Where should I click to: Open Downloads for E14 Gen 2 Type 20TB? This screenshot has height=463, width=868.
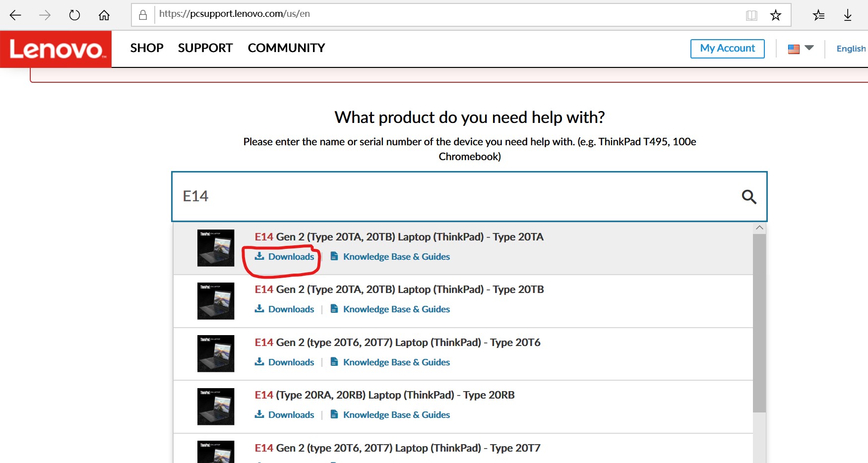click(x=291, y=309)
